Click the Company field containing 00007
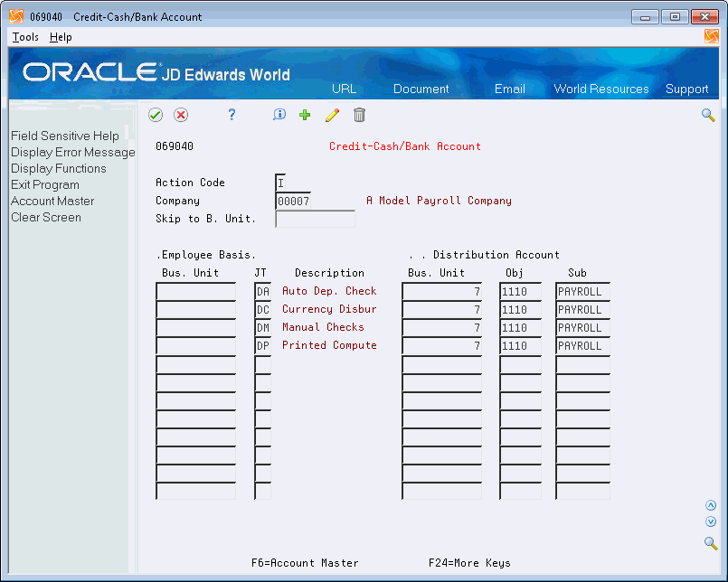Image resolution: width=728 pixels, height=582 pixels. [x=293, y=201]
